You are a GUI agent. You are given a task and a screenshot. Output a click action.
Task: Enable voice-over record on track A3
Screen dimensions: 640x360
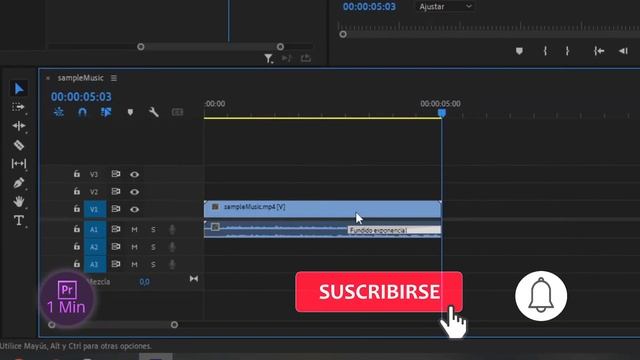click(x=172, y=264)
